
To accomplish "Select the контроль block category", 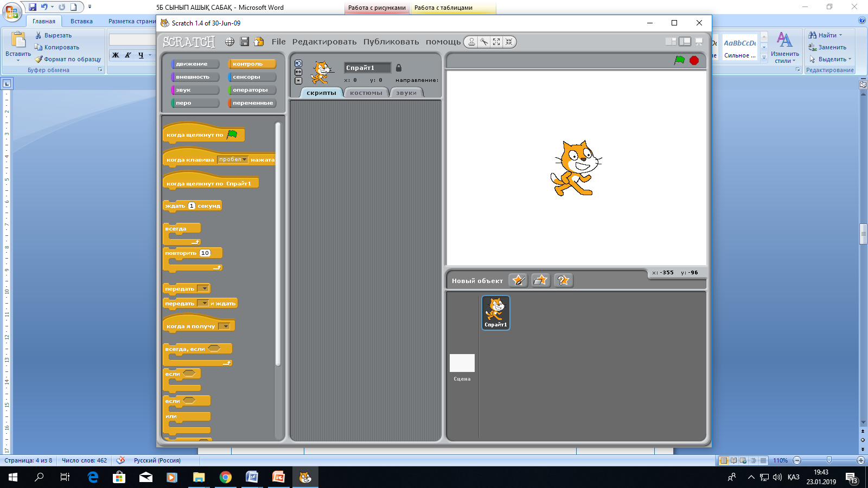I will click(252, 64).
